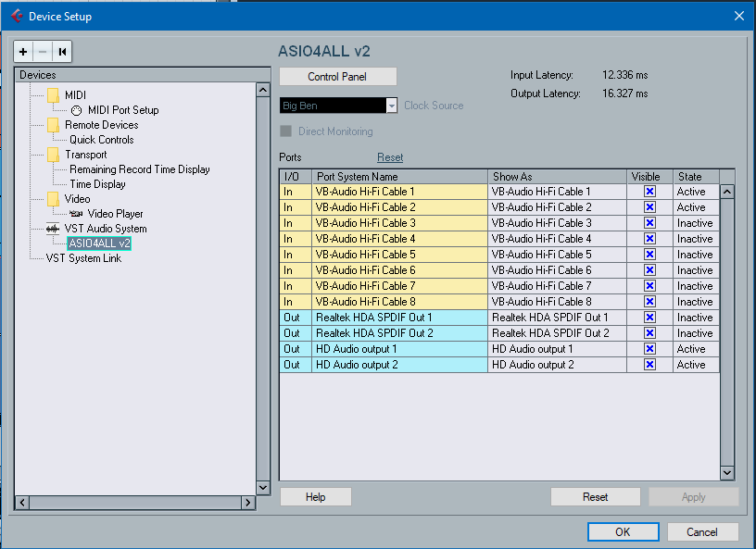This screenshot has width=756, height=549.
Task: Click the Reset link above ports table
Action: [x=390, y=157]
